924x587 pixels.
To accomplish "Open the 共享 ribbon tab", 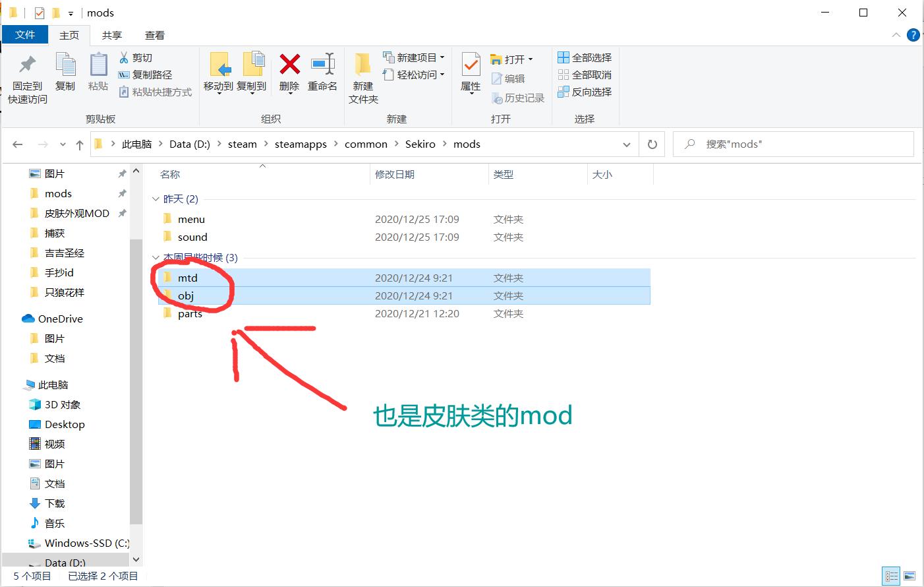I will (x=111, y=35).
